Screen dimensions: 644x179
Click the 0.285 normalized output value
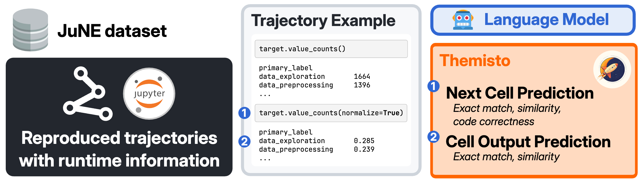(x=364, y=141)
